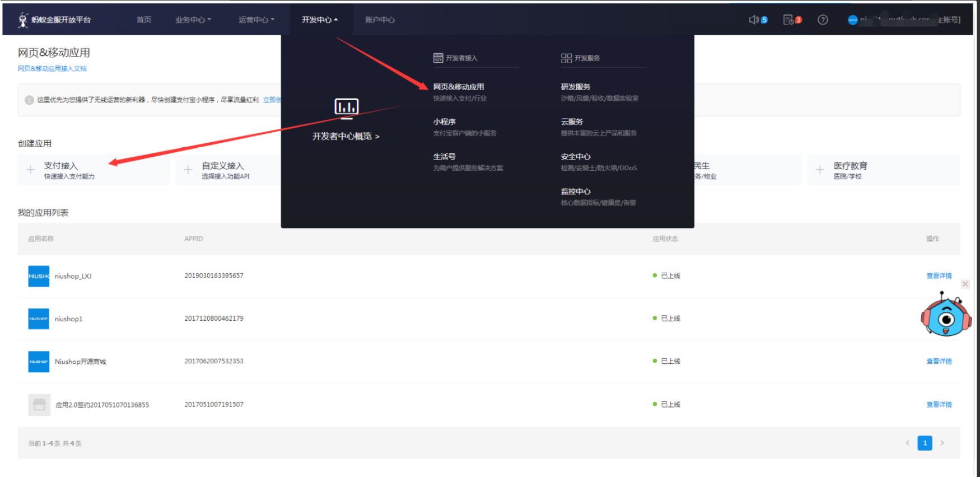This screenshot has width=980, height=477.
Task: Open the blue robot assistant mascot
Action: 946,315
